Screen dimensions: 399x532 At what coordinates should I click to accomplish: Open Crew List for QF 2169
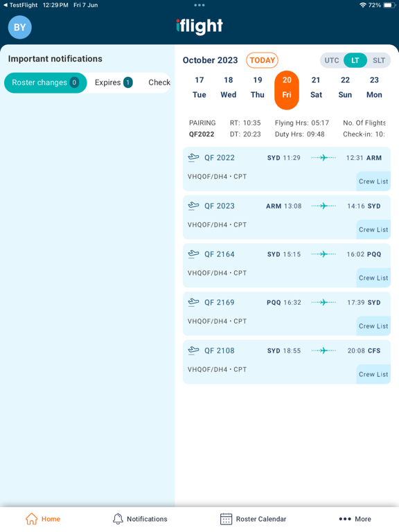(x=373, y=326)
